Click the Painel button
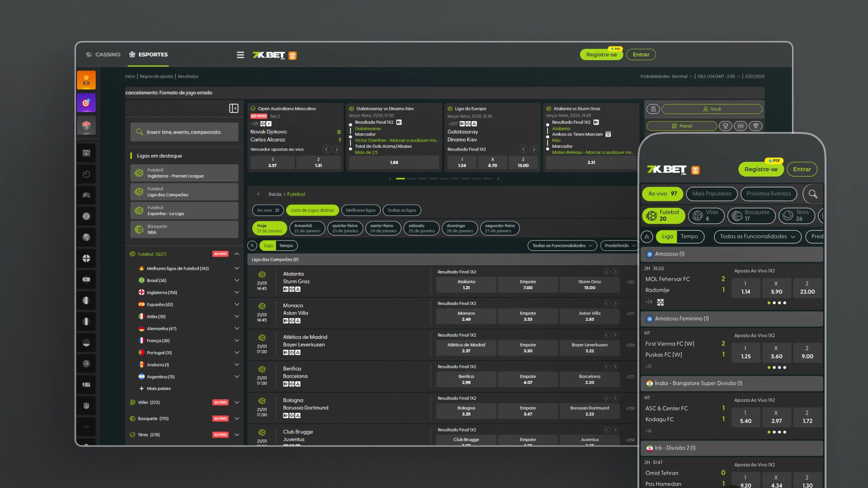The image size is (868, 488). pos(682,126)
